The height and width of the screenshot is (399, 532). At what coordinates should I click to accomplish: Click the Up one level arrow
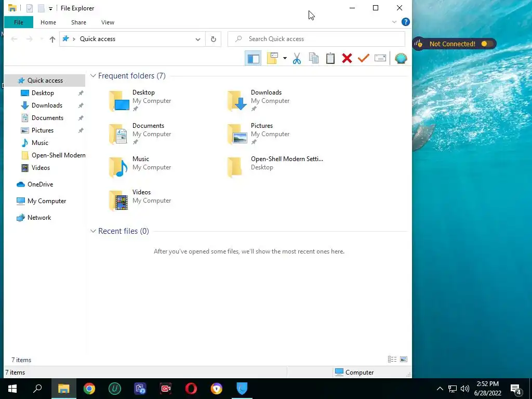pyautogui.click(x=52, y=39)
